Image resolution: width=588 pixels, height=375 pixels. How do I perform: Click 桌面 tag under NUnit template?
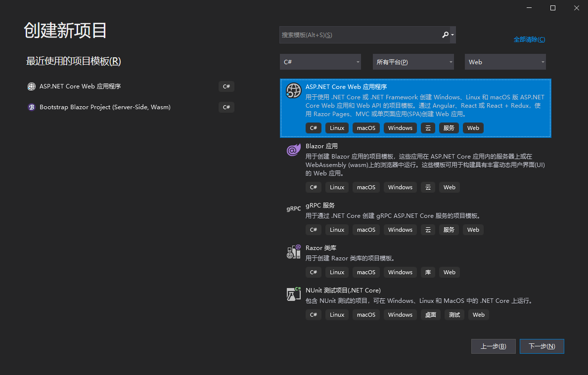click(431, 315)
